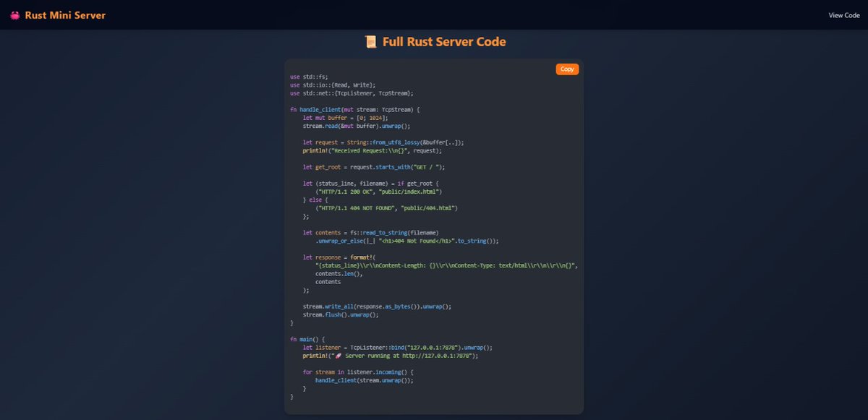This screenshot has height=420, width=868.
Task: Click the 'fn main() {' line
Action: click(x=308, y=339)
